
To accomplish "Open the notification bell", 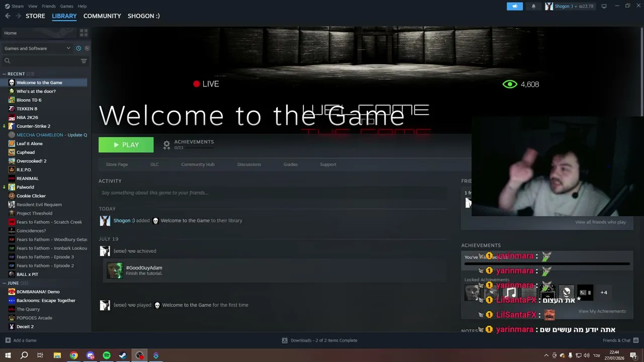I will click(534, 6).
